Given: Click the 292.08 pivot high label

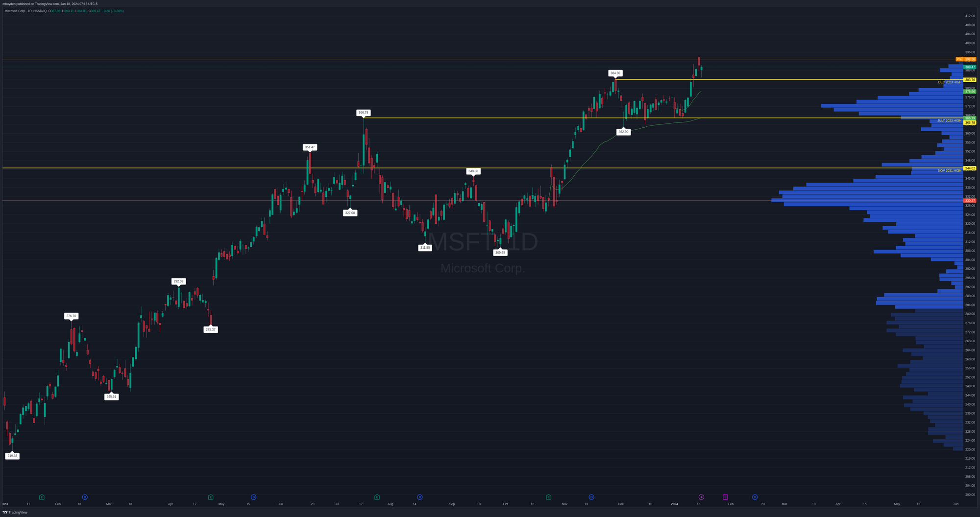Looking at the screenshot, I should pyautogui.click(x=178, y=282).
